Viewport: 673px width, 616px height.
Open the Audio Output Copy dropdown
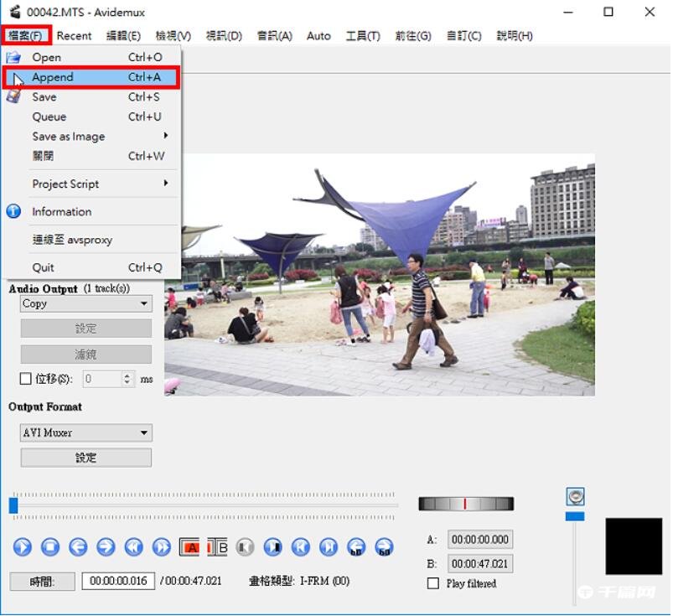tap(86, 303)
